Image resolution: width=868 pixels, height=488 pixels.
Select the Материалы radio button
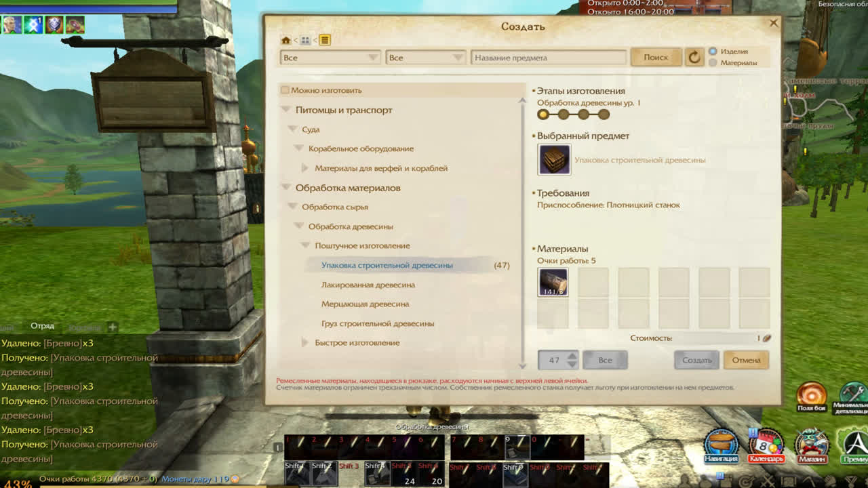point(713,63)
